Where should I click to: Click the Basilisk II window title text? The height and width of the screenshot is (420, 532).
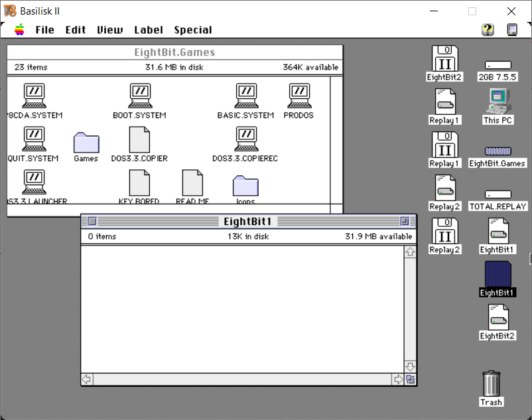40,11
